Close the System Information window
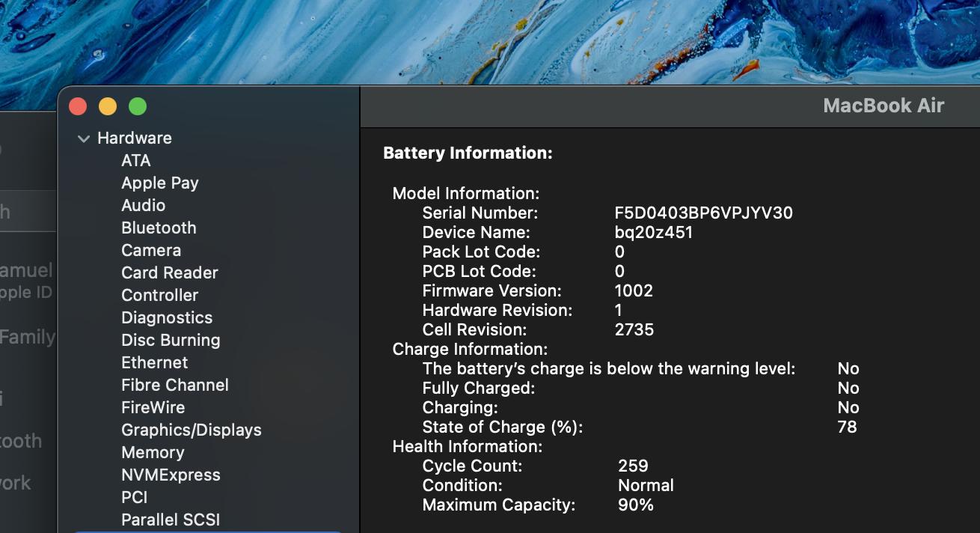 point(78,106)
